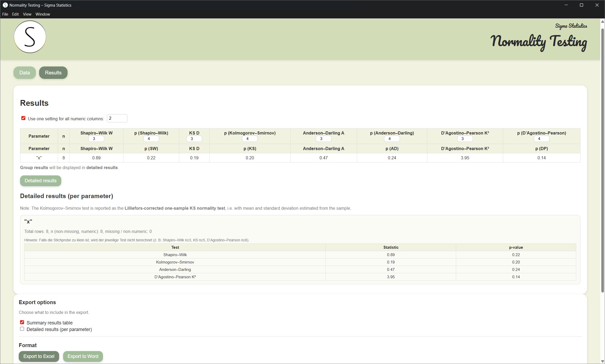
Task: Set decimals field under Anderson–Darling A
Action: 324,139
